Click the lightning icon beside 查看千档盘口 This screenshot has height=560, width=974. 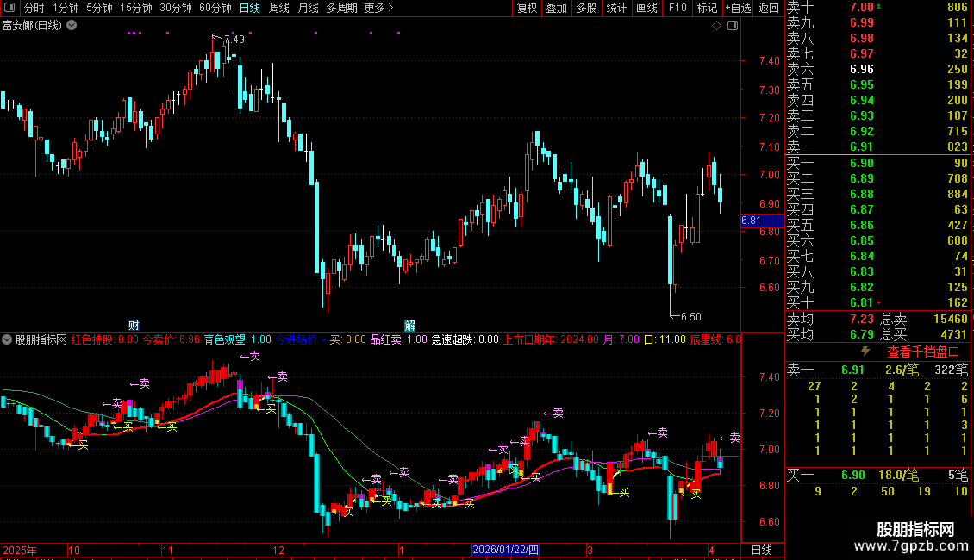pos(865,352)
